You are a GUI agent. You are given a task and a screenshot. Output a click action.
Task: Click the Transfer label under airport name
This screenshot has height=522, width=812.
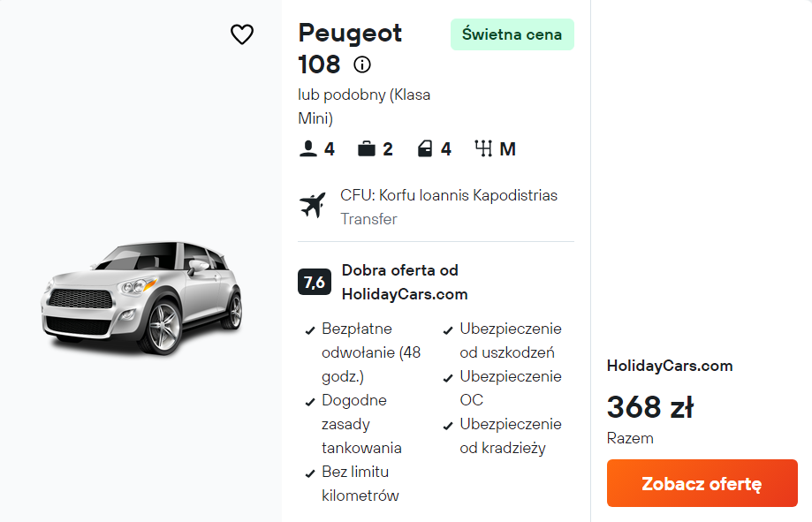[368, 219]
